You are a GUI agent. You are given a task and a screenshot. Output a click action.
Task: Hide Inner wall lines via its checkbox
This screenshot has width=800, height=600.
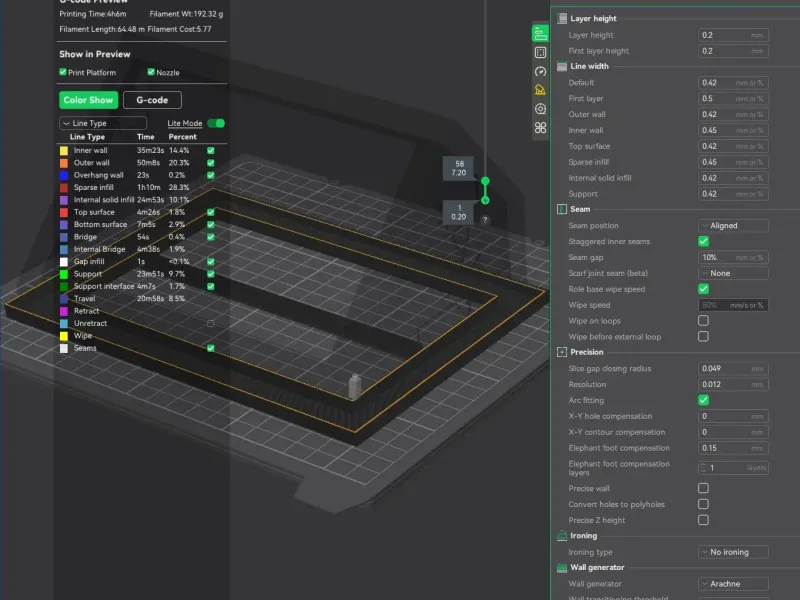[x=211, y=151]
